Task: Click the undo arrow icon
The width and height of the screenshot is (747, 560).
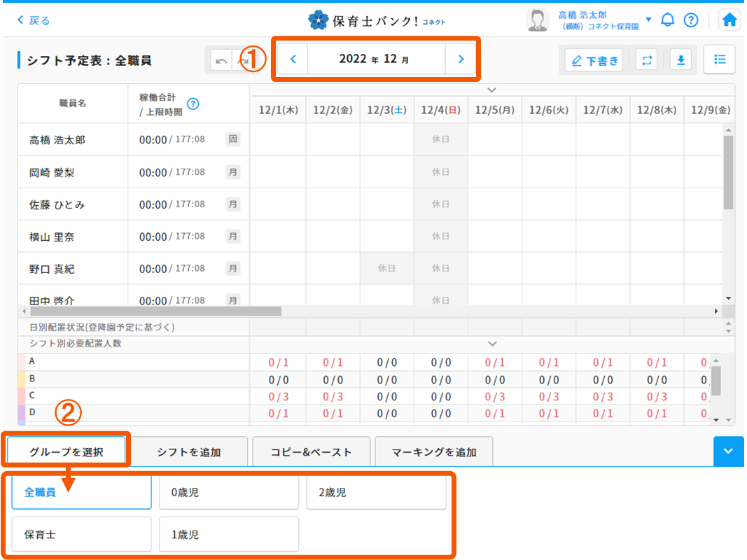Action: (222, 61)
